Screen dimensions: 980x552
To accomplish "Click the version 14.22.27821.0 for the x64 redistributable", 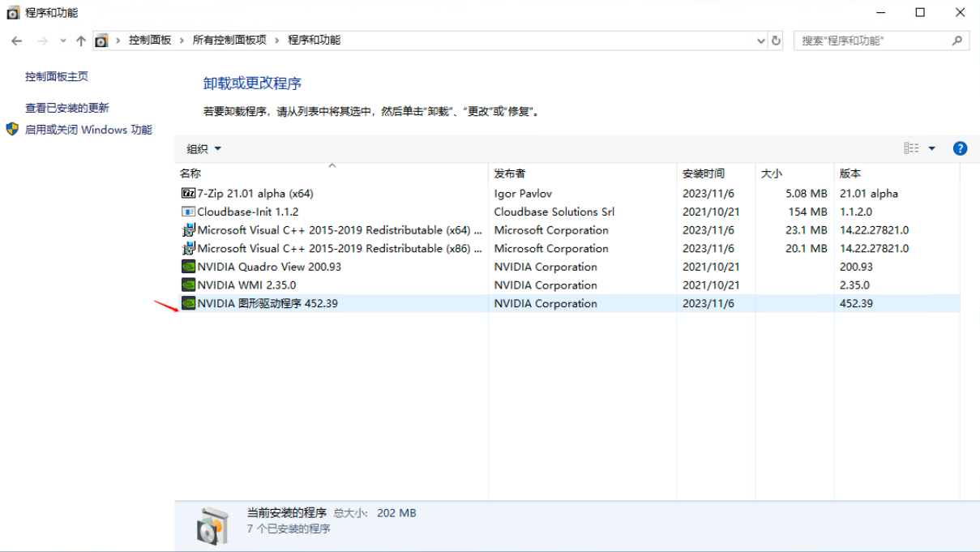I will 875,230.
